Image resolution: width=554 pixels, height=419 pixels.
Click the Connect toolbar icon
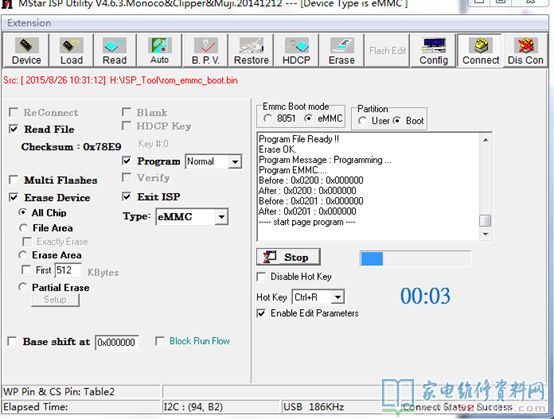[481, 51]
